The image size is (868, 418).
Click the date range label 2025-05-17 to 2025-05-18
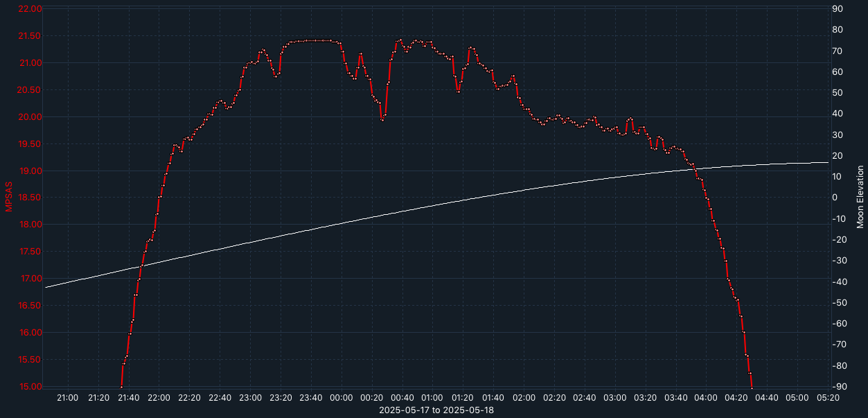point(436,410)
